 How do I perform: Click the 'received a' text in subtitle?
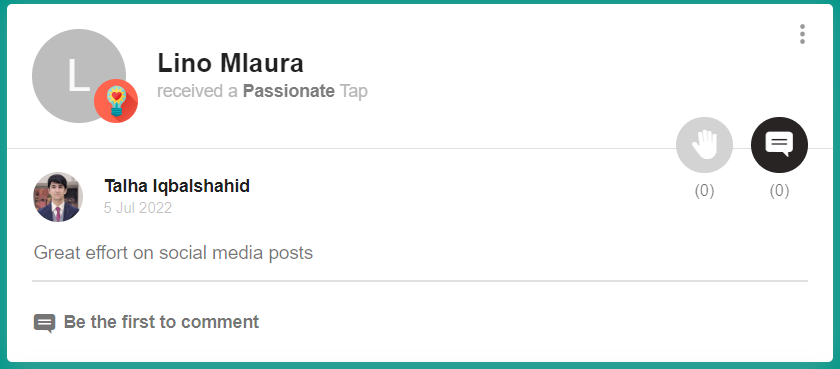point(197,92)
